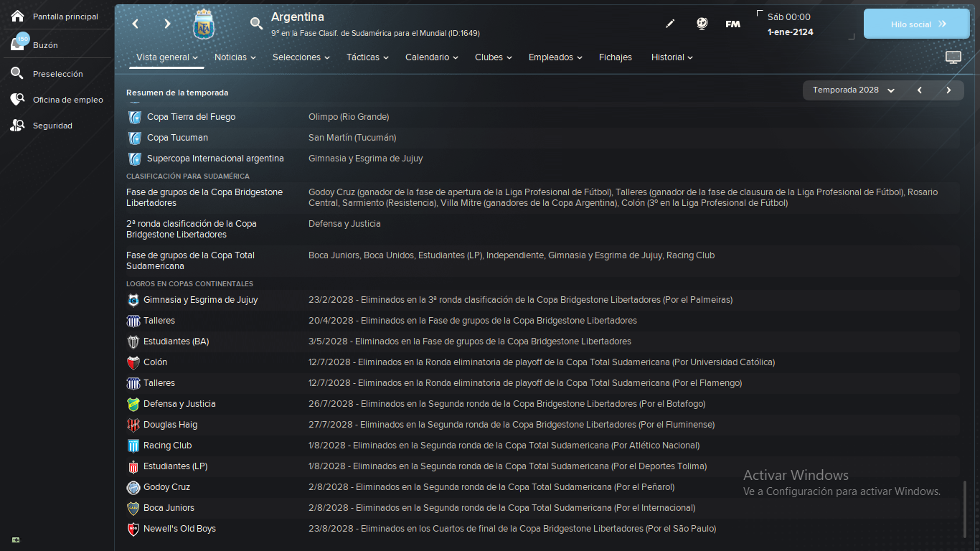Click the Defensa y Justicia badge
The height and width of the screenshot is (551, 980).
(133, 404)
